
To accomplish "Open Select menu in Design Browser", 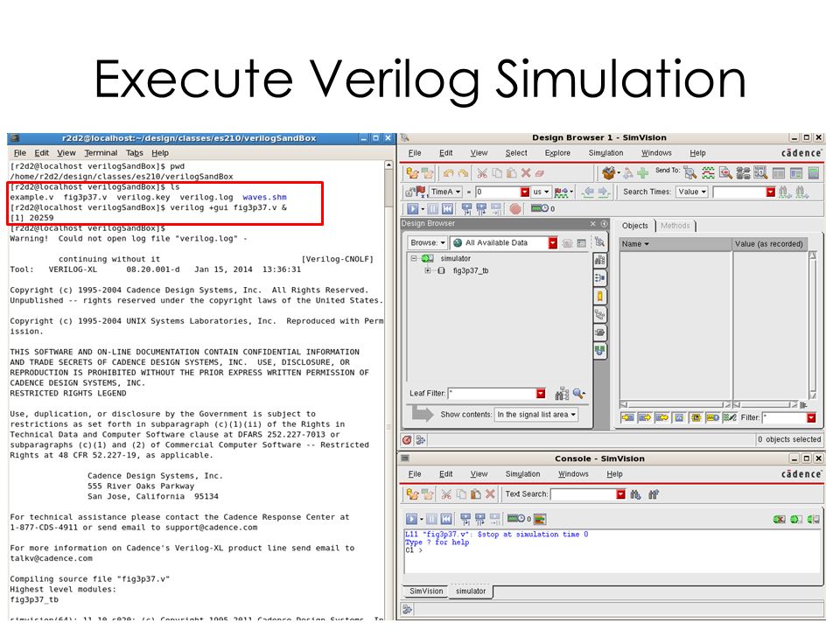I will (x=516, y=152).
